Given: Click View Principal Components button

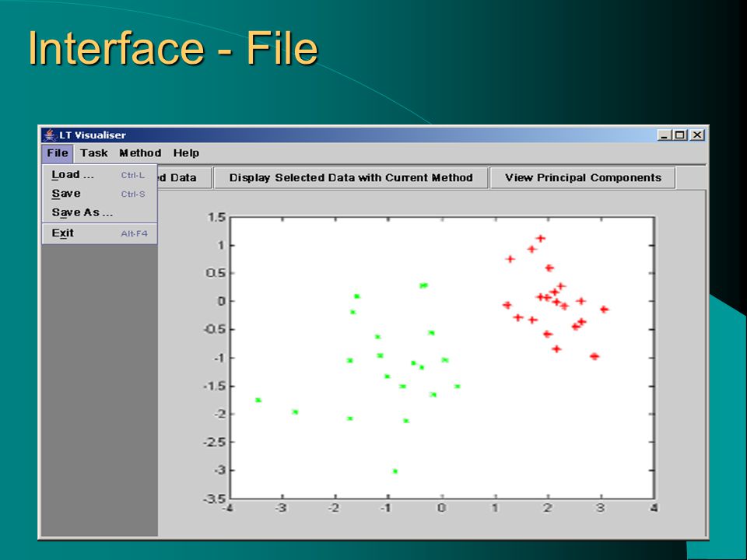Looking at the screenshot, I should tap(583, 178).
